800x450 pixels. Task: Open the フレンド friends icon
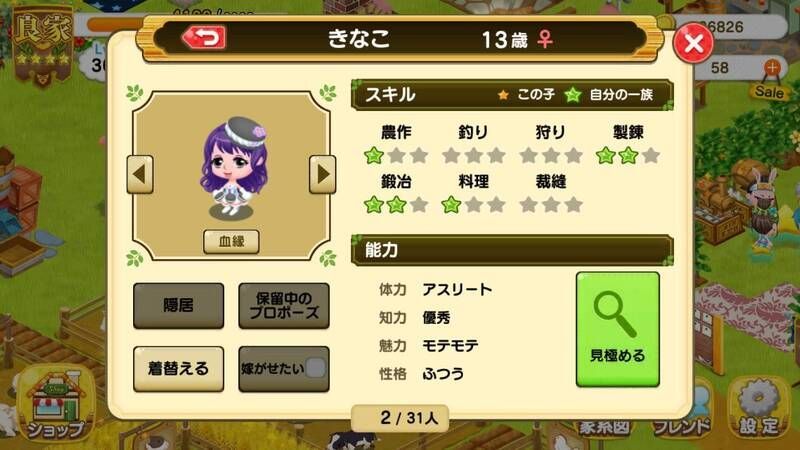(682, 414)
